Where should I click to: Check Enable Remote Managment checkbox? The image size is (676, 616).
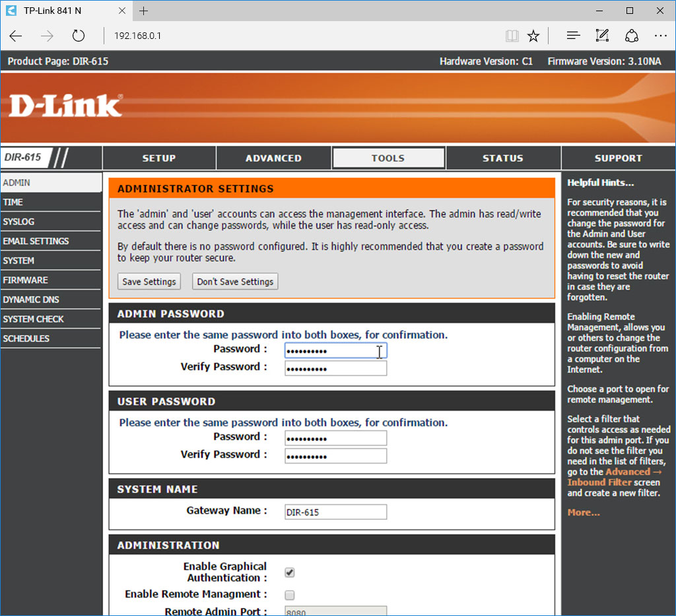(290, 595)
